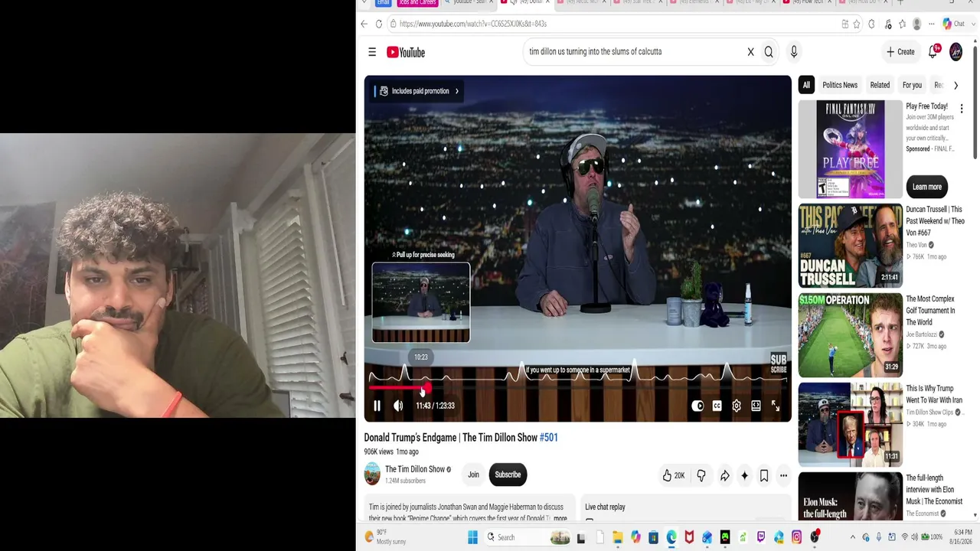Image resolution: width=980 pixels, height=551 pixels.
Task: Show hidden system tray icons
Action: click(x=853, y=537)
